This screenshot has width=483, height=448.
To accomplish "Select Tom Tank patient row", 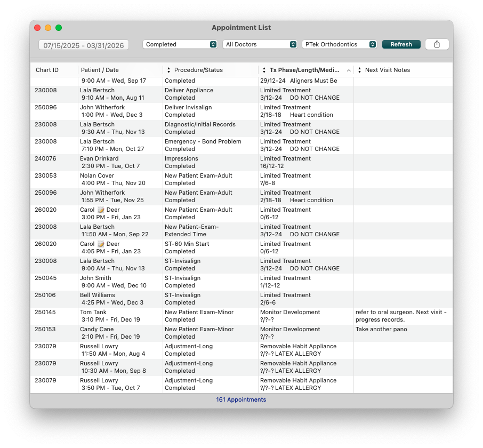I will [x=241, y=316].
